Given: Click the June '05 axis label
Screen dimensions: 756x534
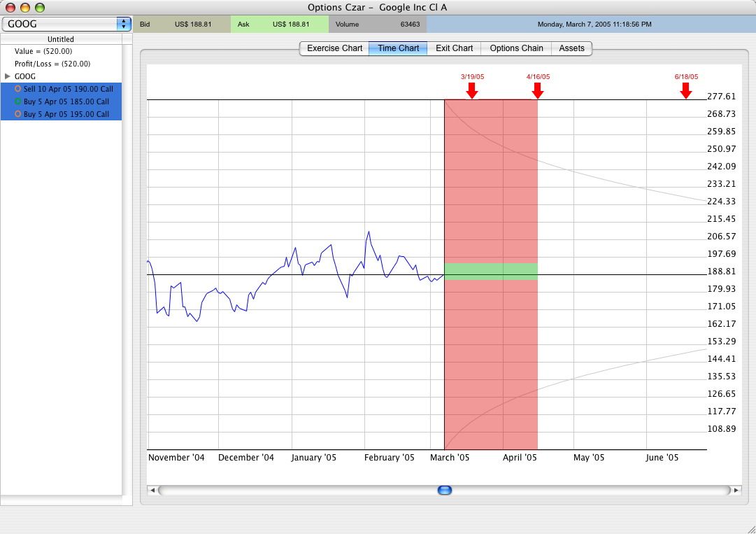Looking at the screenshot, I should click(x=662, y=457).
